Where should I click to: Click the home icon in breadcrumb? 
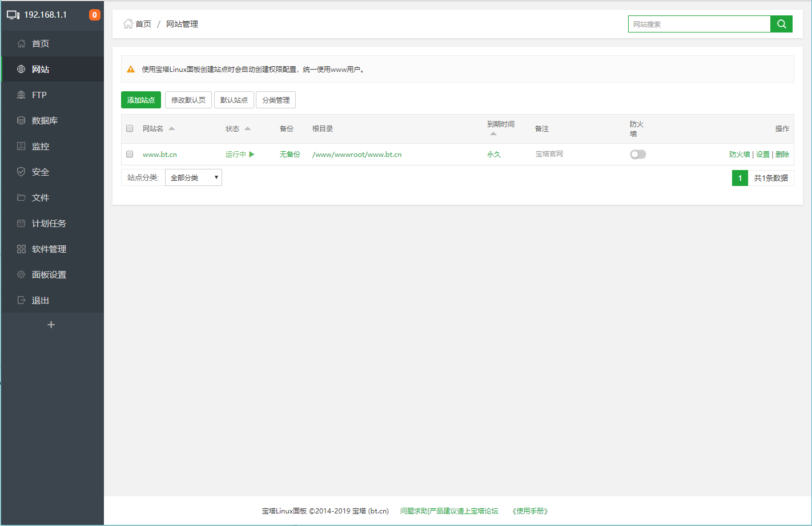128,24
